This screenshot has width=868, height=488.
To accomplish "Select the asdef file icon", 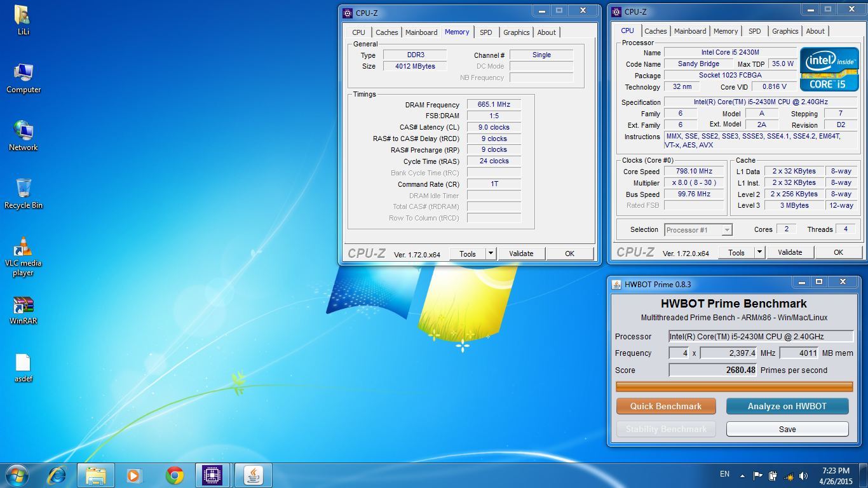I will coord(24,367).
